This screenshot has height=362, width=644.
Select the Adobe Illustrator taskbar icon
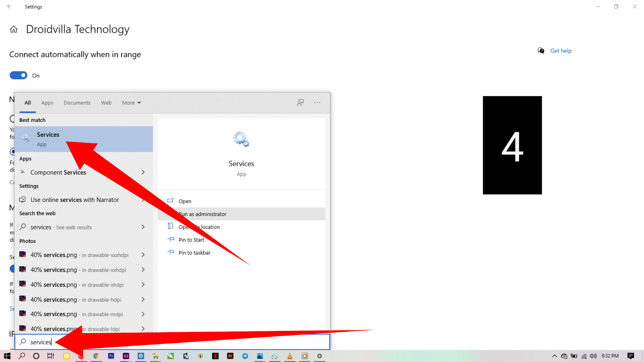point(230,356)
